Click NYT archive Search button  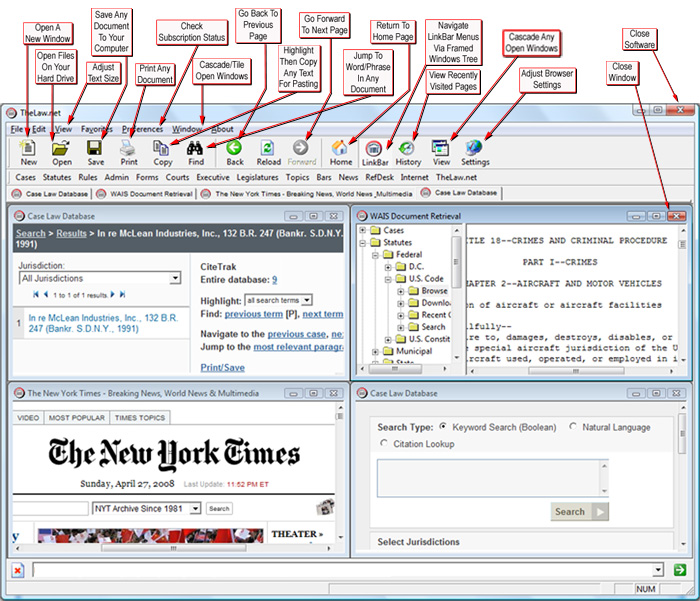click(219, 509)
